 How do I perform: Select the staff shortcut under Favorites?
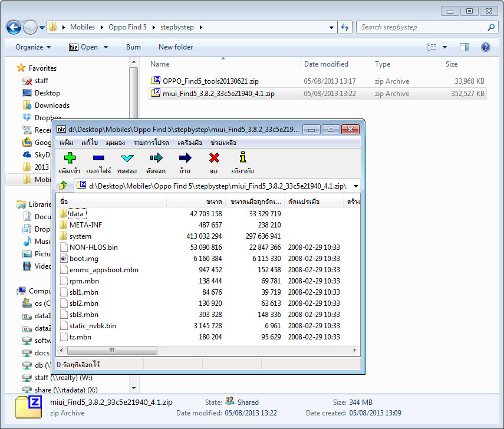pyautogui.click(x=41, y=81)
